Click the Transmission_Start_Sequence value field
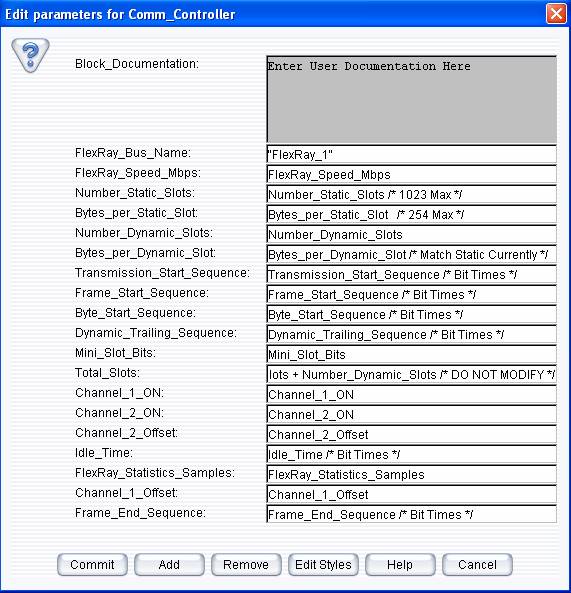This screenshot has height=593, width=571. [x=411, y=275]
